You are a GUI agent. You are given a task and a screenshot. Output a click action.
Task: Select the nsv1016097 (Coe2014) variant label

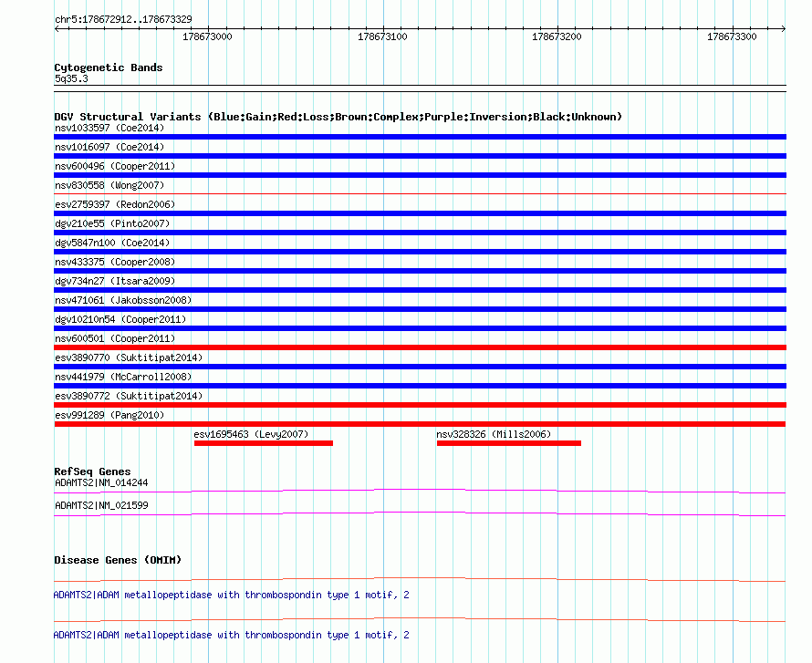coord(109,147)
